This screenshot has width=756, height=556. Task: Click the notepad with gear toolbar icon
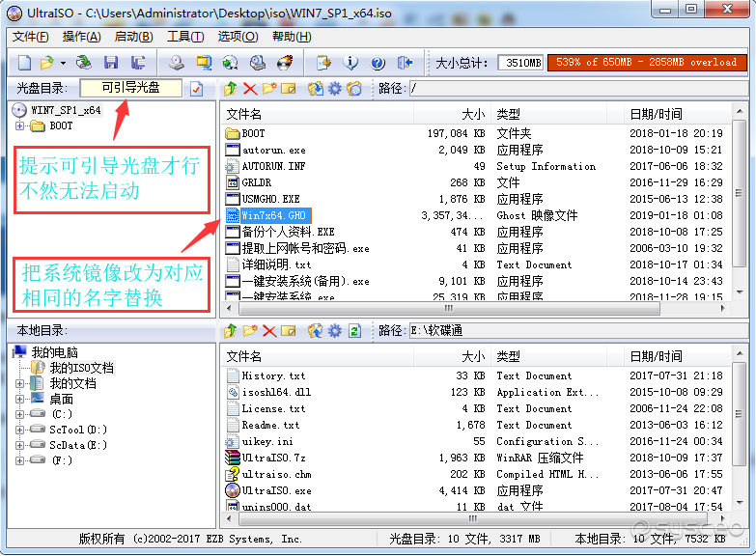click(323, 63)
